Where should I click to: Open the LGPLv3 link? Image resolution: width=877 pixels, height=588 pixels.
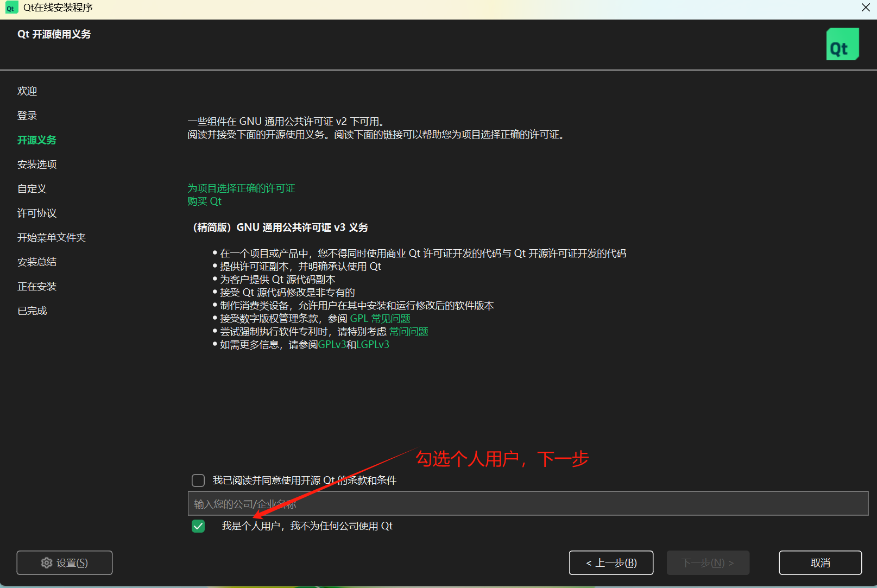point(373,345)
